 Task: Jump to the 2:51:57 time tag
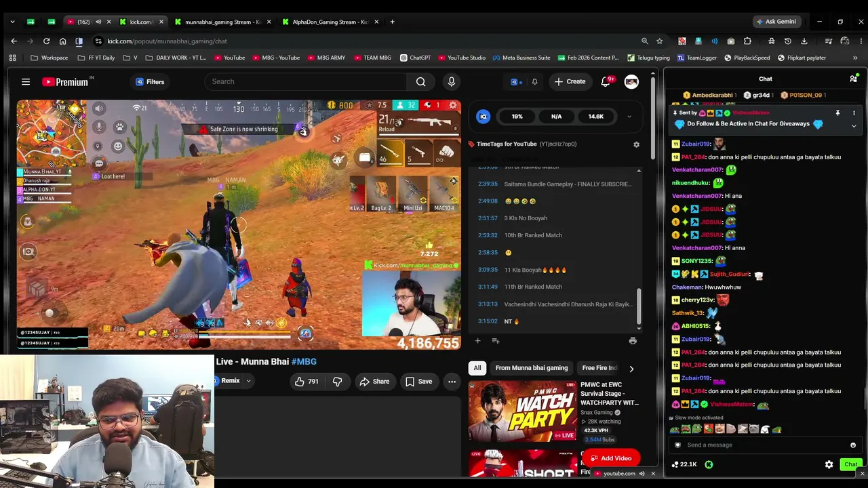[x=488, y=218]
